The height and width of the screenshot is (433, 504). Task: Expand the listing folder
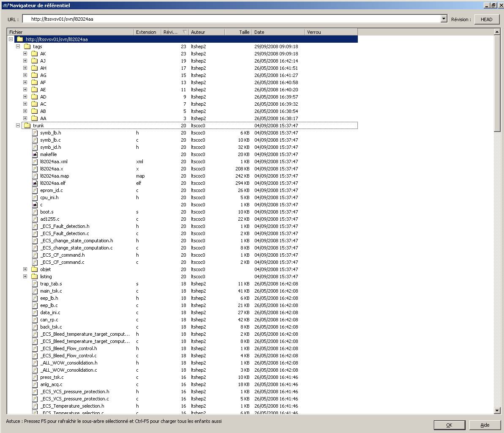coord(25,277)
